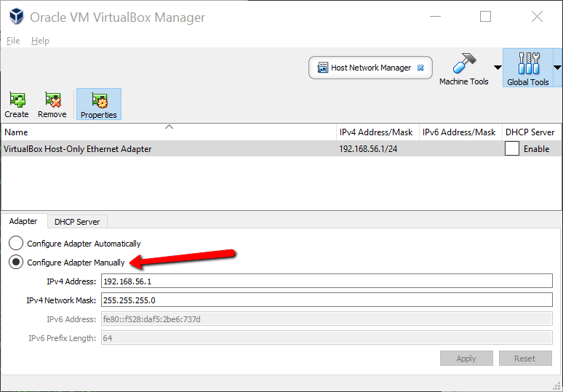Sort by IPv6 Address/Mask column header
Viewport: 563px width, 392px height.
(460, 132)
